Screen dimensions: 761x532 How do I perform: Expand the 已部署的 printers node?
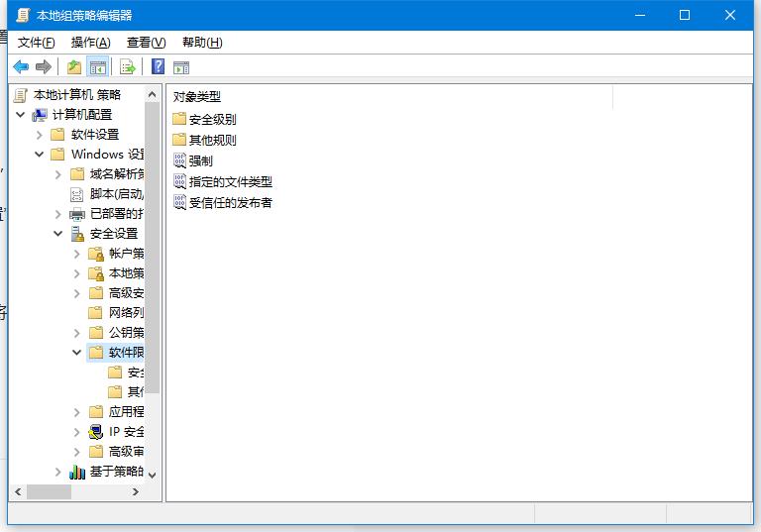point(58,214)
